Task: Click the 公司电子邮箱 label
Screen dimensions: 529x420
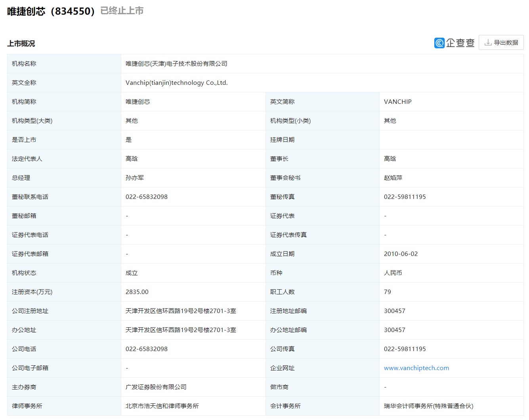Action: [30, 368]
